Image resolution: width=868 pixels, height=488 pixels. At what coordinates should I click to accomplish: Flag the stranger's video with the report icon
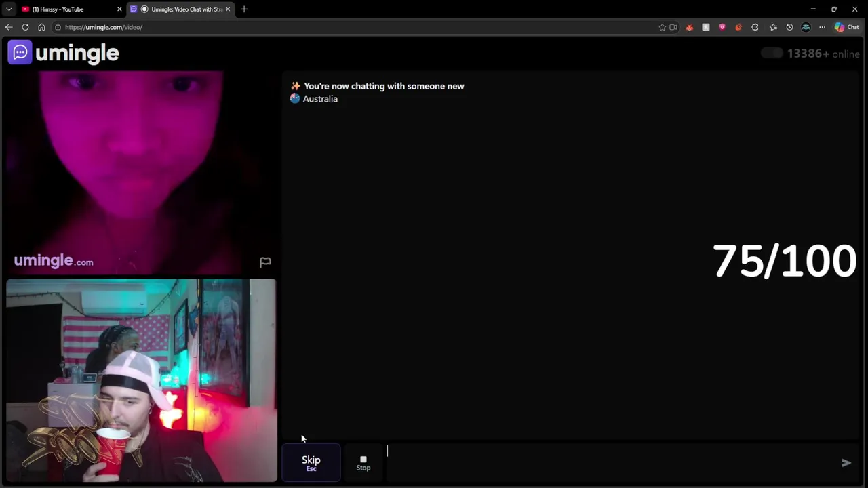click(x=265, y=262)
